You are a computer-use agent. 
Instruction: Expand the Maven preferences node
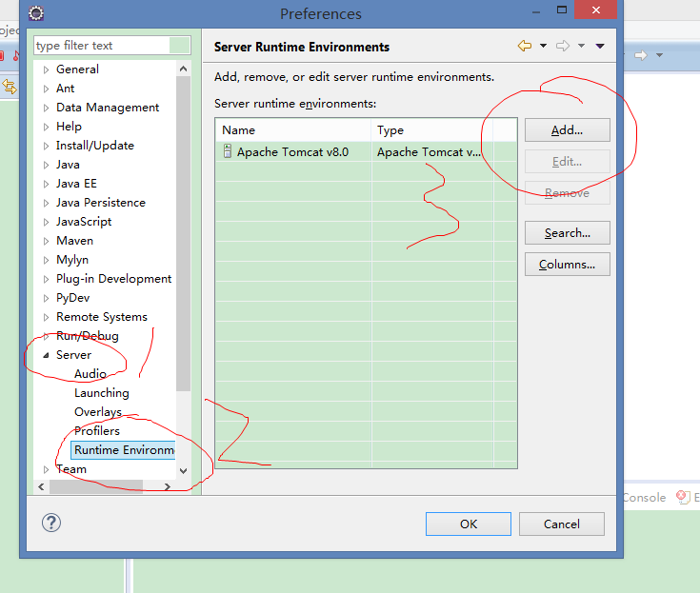(x=46, y=241)
